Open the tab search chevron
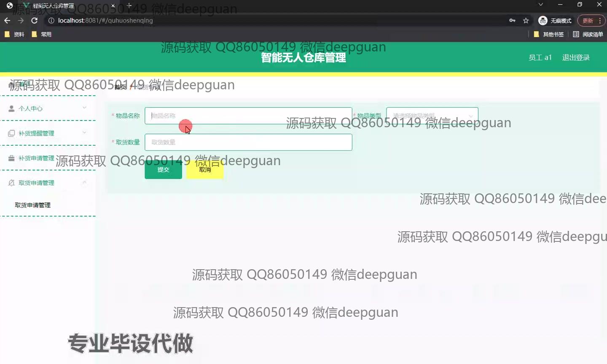The width and height of the screenshot is (607, 364). [541, 5]
